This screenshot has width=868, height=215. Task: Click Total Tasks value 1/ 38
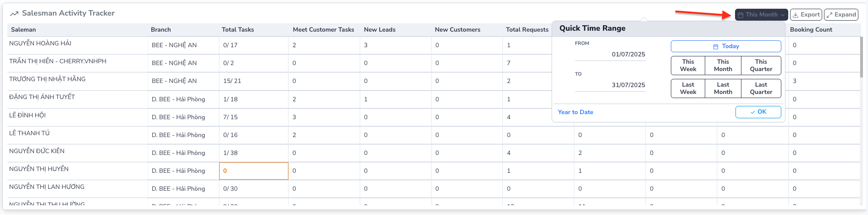[231, 153]
